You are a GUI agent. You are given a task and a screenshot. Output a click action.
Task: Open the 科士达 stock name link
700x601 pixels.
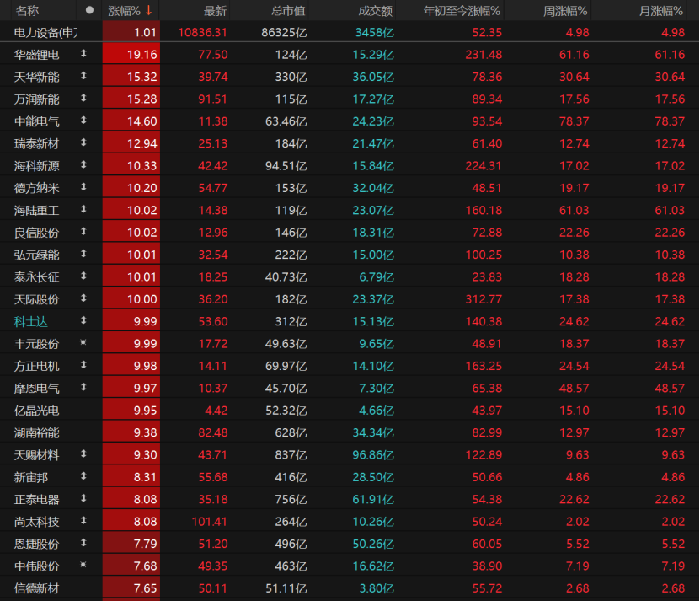tap(33, 321)
